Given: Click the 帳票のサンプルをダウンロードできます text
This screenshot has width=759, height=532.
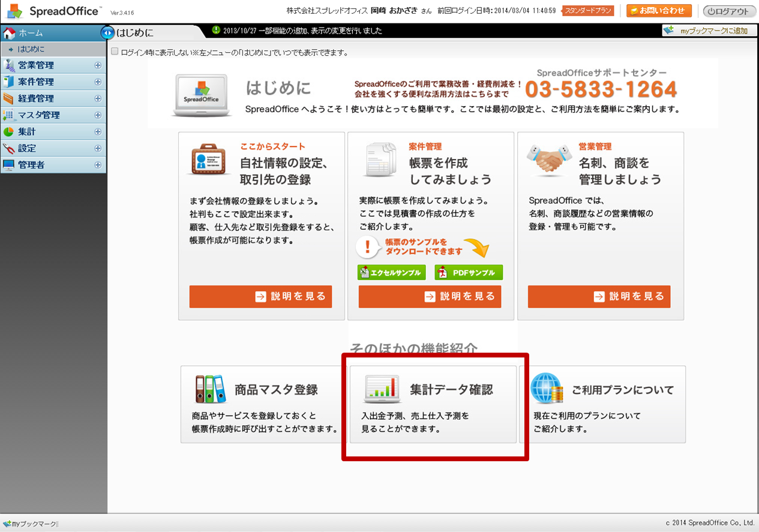Looking at the screenshot, I should 424,247.
